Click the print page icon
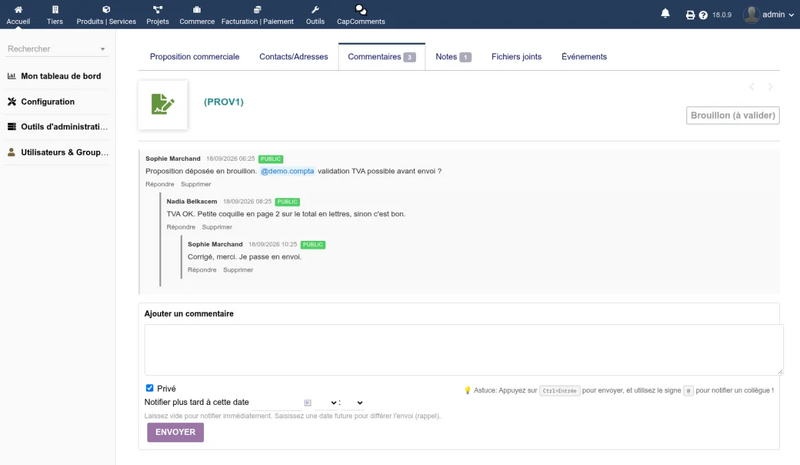The height and width of the screenshot is (465, 800). tap(690, 15)
